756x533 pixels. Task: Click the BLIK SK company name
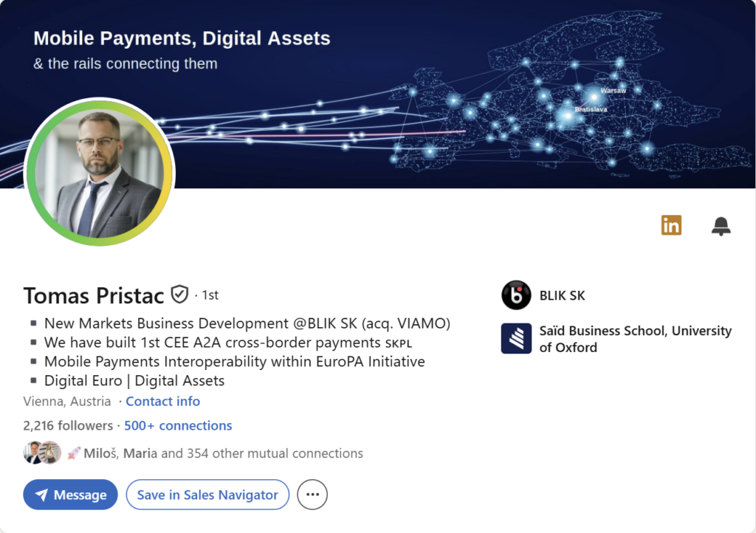coord(562,295)
